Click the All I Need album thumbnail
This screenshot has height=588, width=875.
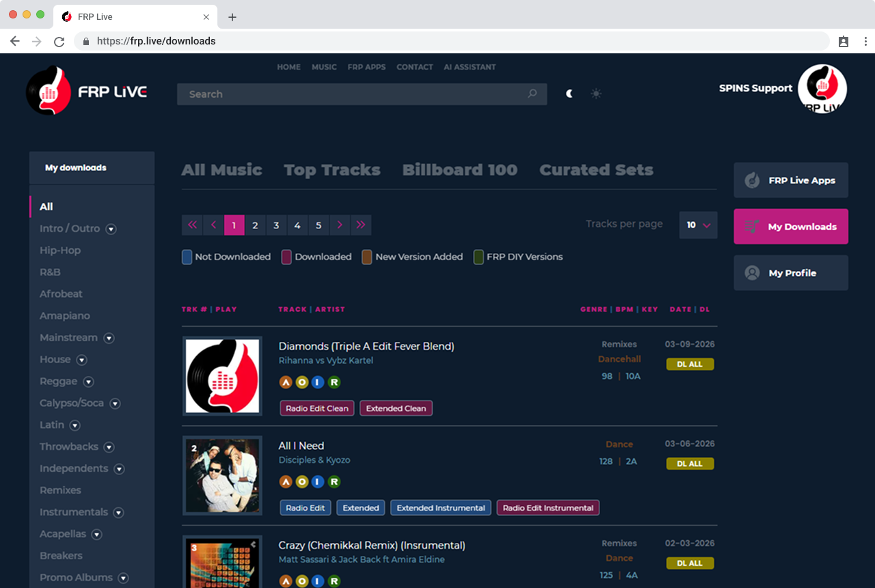223,475
